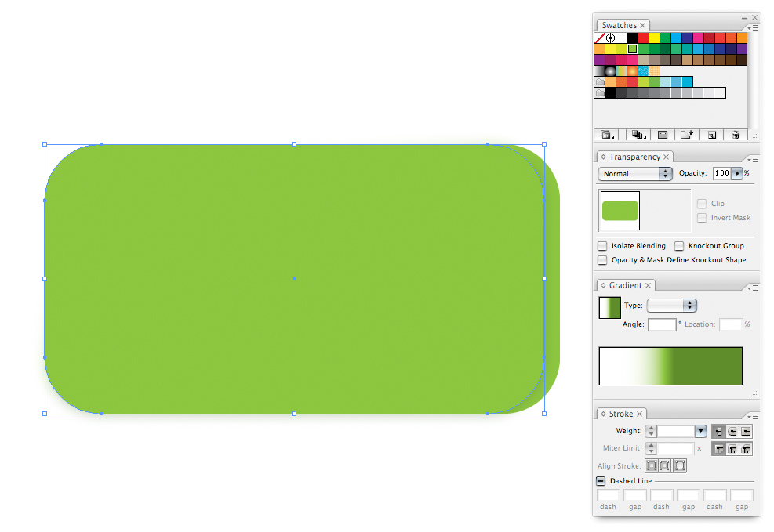774x532 pixels.
Task: Select the Transparency tab
Action: coord(634,157)
